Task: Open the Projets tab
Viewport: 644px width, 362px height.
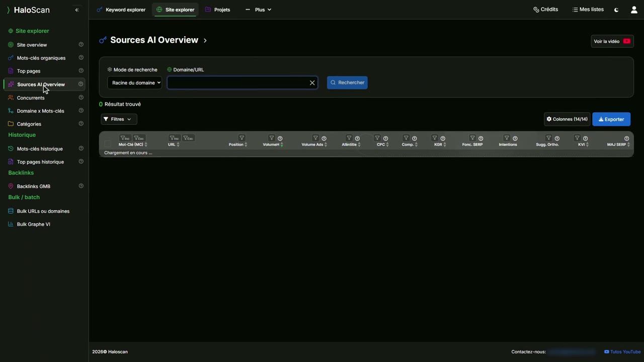Action: 217,10
